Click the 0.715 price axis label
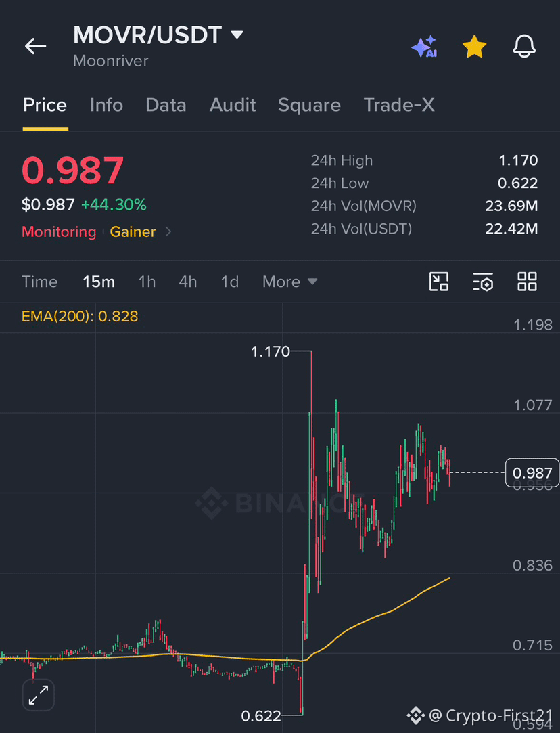This screenshot has width=560, height=733. coord(532,646)
